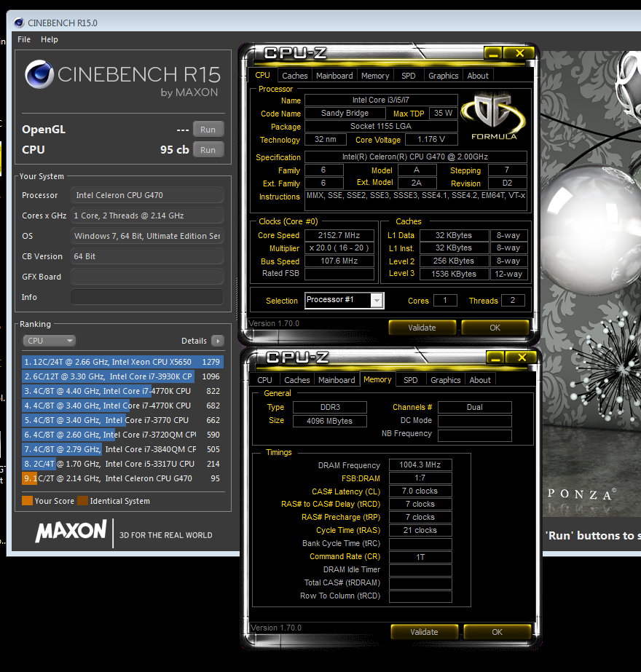This screenshot has height=672, width=641.
Task: Click the Bus Speed value 107.6 MHz
Action: point(339,261)
